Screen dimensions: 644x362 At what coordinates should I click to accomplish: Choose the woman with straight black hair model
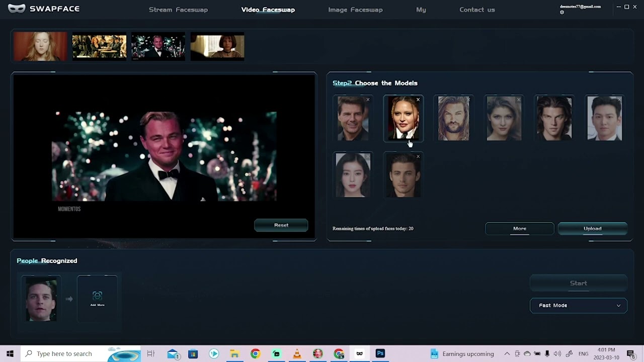coord(353,175)
